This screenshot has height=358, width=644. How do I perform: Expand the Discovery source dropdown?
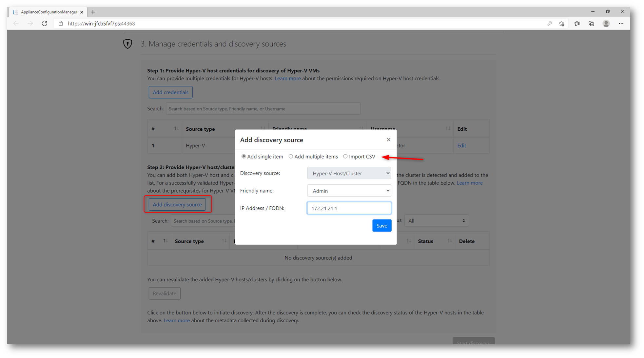click(349, 173)
